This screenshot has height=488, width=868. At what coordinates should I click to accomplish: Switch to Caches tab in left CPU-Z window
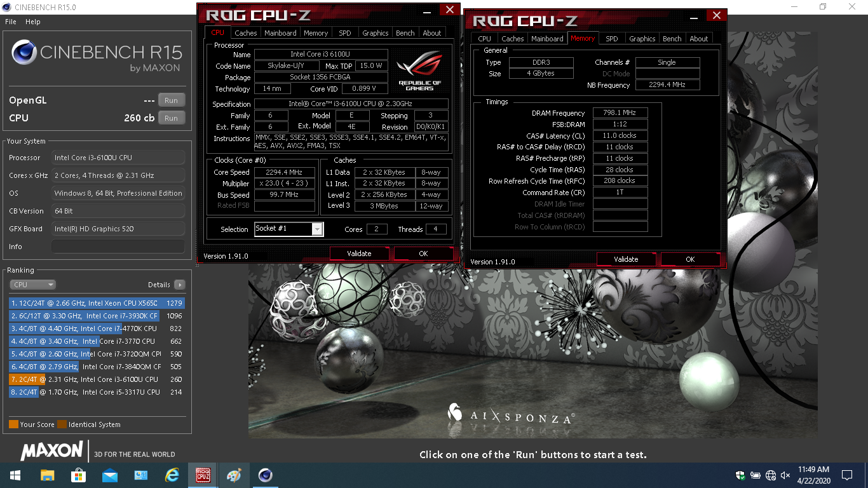click(246, 33)
